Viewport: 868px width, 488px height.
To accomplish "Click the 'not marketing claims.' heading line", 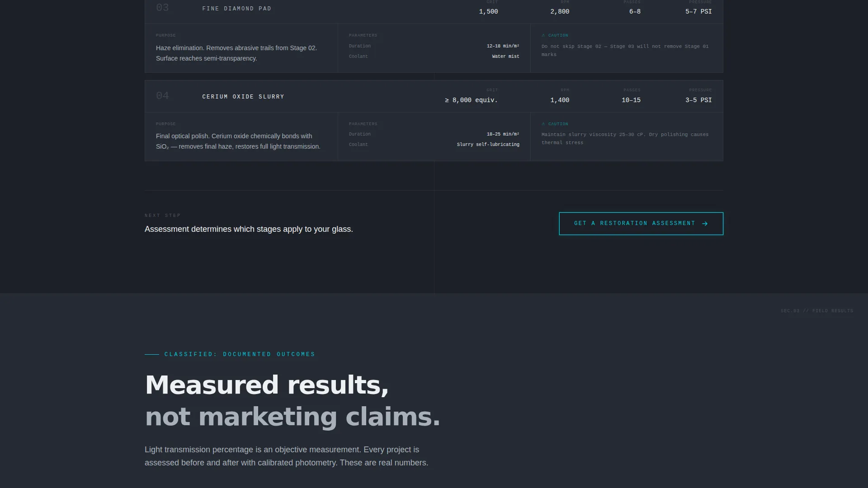I will pyautogui.click(x=292, y=417).
